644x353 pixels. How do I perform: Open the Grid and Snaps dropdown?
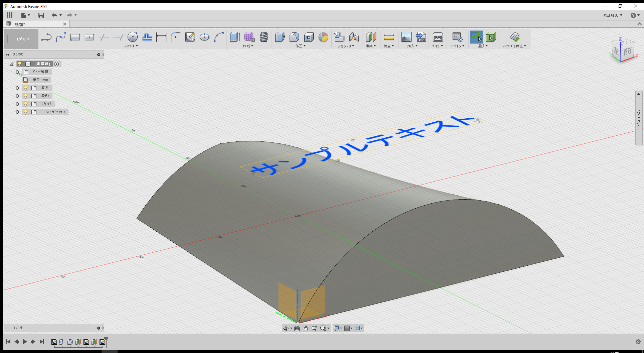pos(348,328)
